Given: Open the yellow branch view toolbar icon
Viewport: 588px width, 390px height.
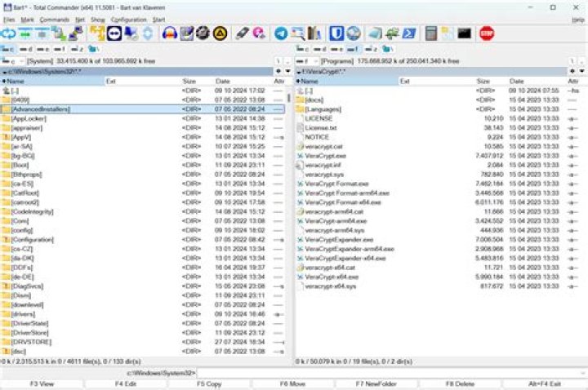Looking at the screenshot, I should pyautogui.click(x=97, y=33).
